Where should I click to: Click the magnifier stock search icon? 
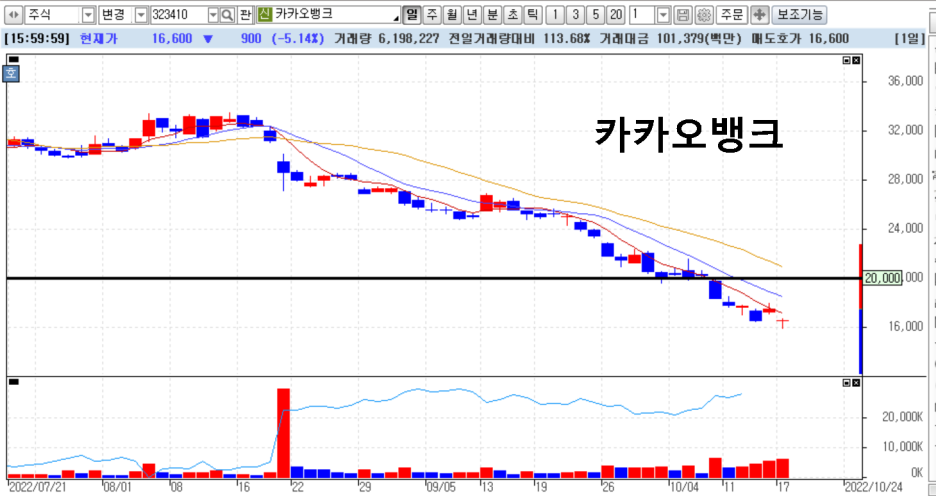pyautogui.click(x=227, y=15)
